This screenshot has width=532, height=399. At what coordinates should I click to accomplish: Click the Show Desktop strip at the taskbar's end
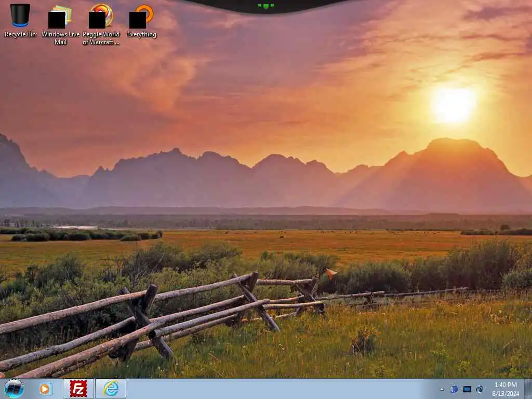528,389
